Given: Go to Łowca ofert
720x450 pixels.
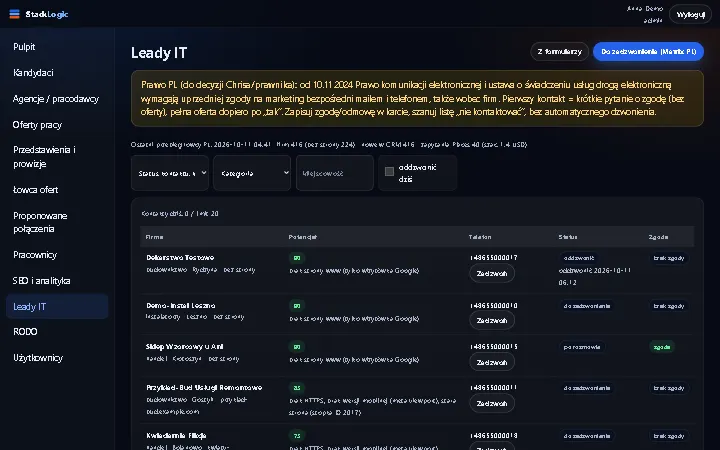Looking at the screenshot, I should [35, 190].
